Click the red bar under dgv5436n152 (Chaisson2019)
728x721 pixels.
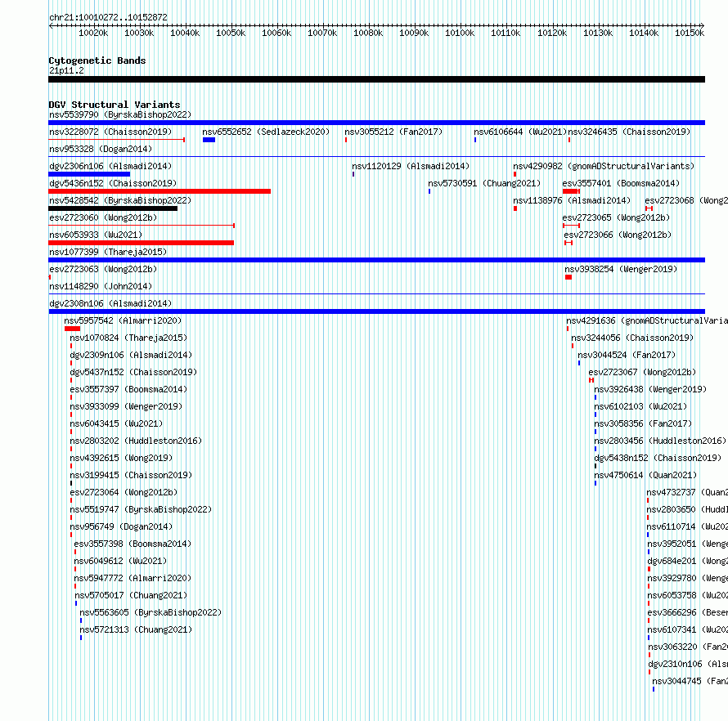tap(160, 191)
